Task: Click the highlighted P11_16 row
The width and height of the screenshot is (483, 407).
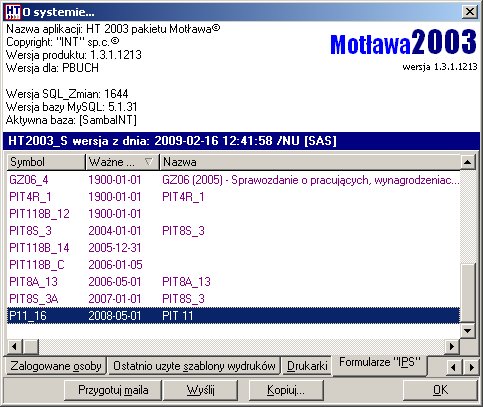Action: (233, 316)
